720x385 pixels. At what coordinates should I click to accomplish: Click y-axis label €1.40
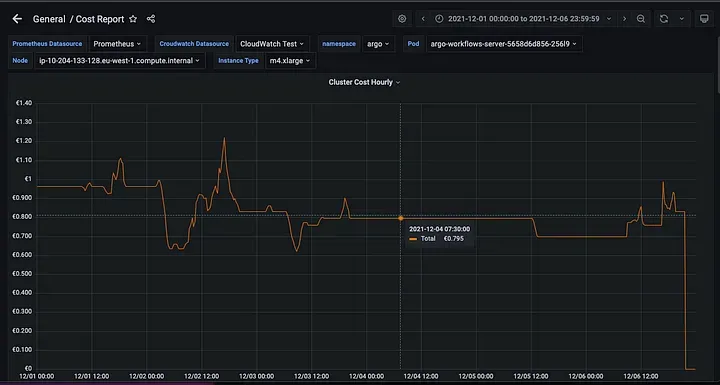tap(24, 103)
